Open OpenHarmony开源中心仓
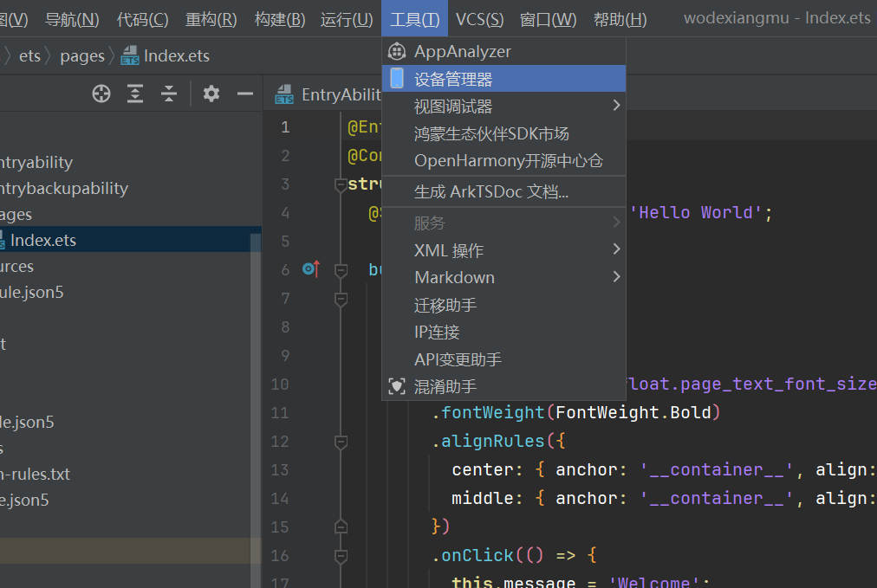The width and height of the screenshot is (877, 588). pyautogui.click(x=503, y=161)
